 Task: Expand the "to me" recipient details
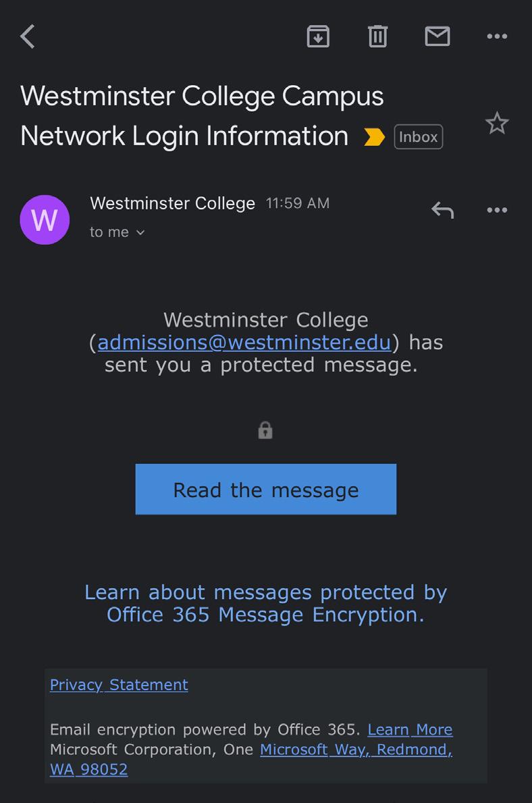(117, 232)
